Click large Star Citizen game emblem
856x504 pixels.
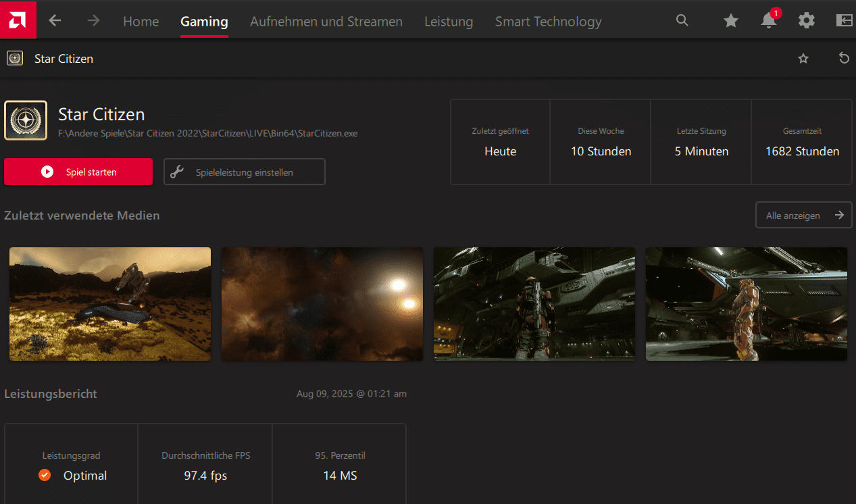pos(26,120)
